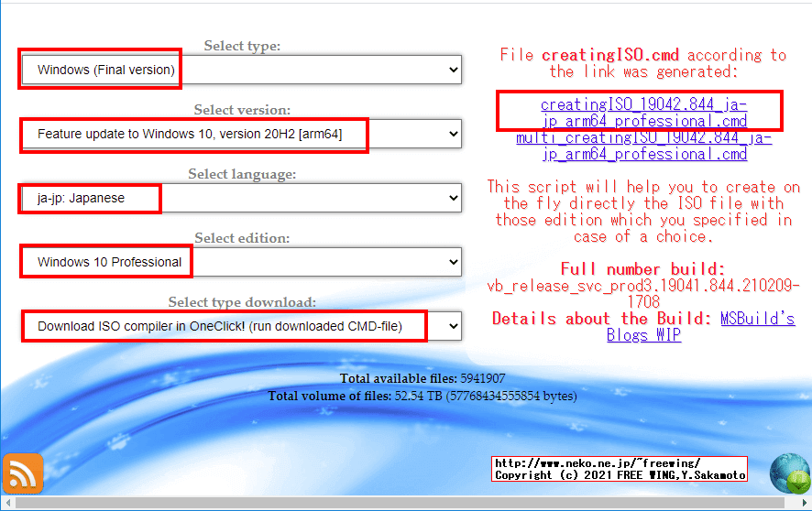Click the vb_release_svc_prod3 build number text
Screen dimensions: 812x511
point(642,286)
